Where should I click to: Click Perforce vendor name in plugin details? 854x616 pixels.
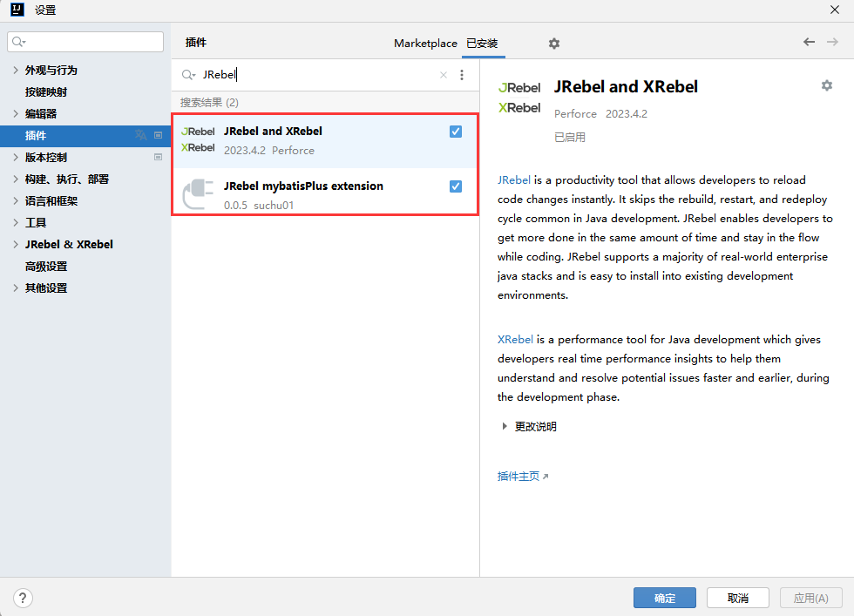point(575,114)
